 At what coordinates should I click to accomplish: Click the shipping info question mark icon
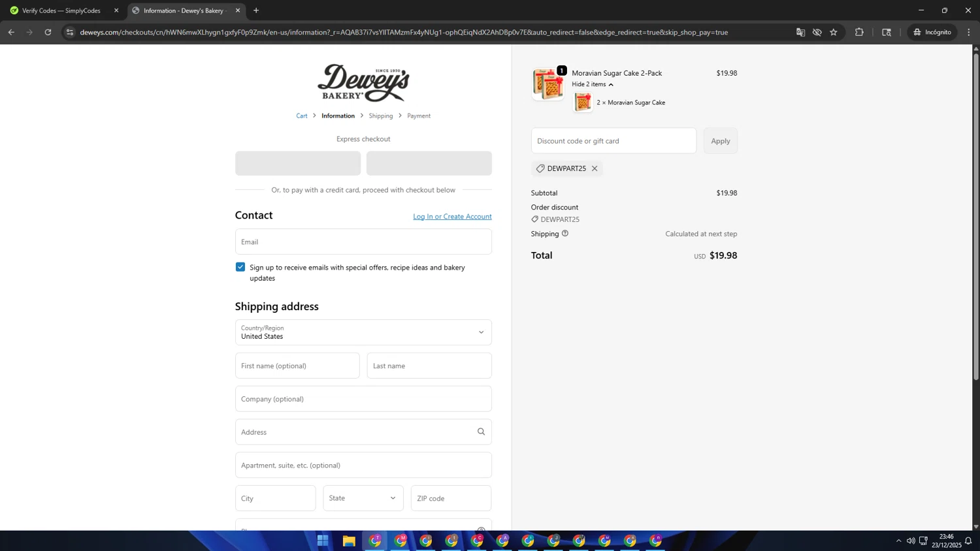[x=565, y=233]
